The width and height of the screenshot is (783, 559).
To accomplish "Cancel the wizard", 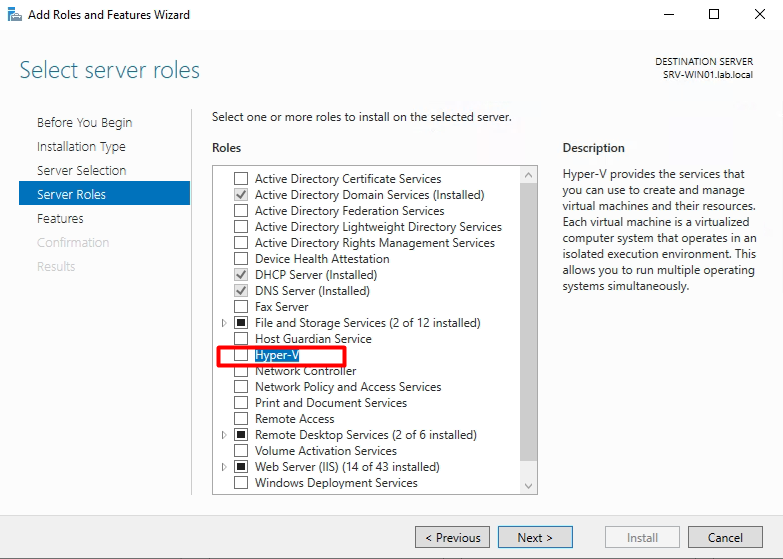I will (x=725, y=537).
